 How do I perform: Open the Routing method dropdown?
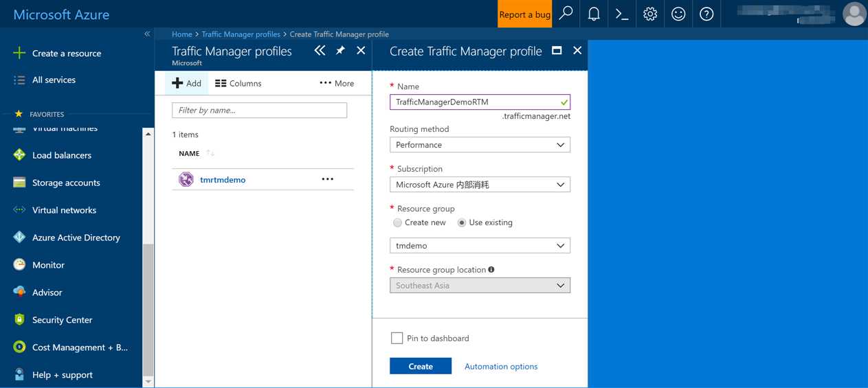480,145
